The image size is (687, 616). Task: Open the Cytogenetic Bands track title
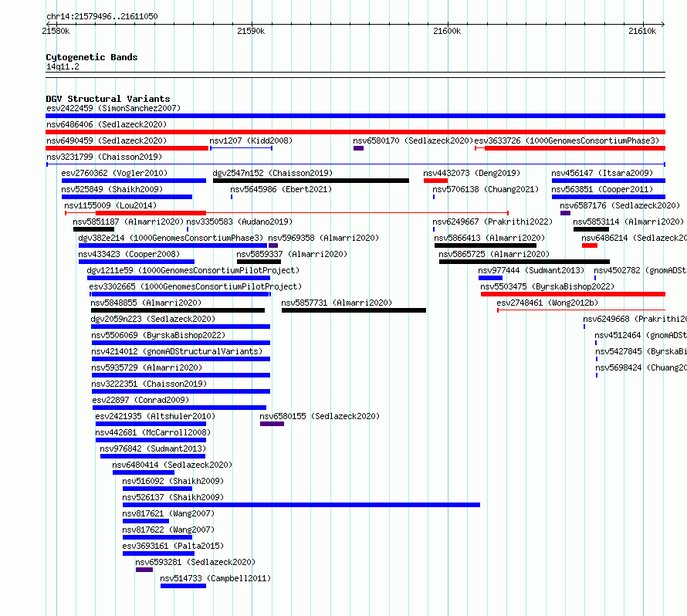tap(92, 57)
